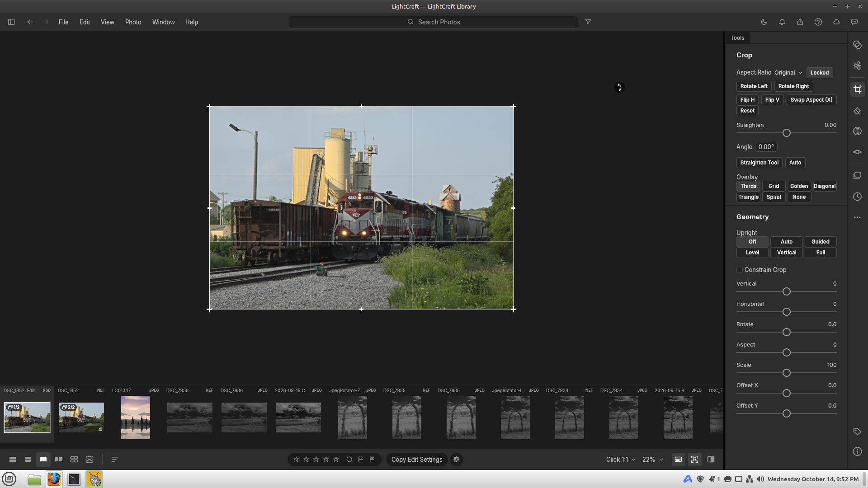Click Copy Edit Settings button

(417, 459)
